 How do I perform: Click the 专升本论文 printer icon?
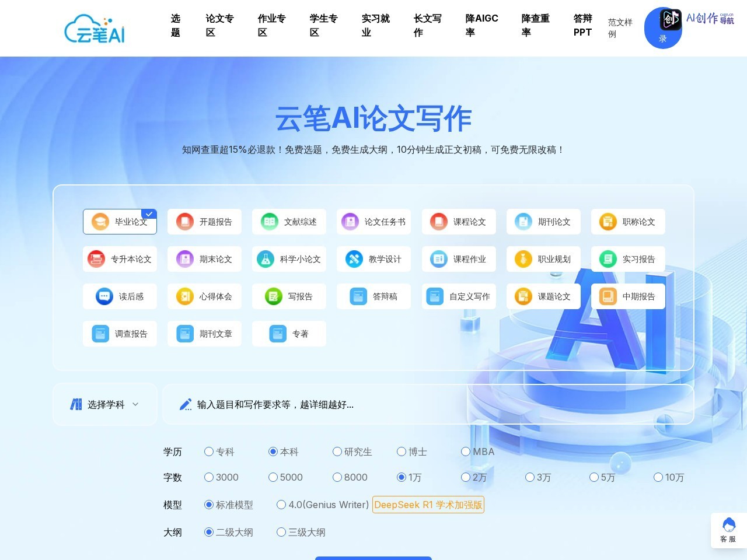[x=96, y=259]
